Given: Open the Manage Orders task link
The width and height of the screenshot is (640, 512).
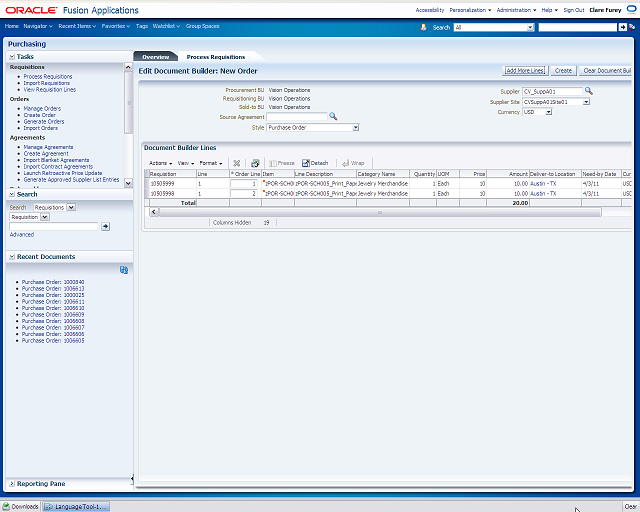Looking at the screenshot, I should tap(42, 109).
